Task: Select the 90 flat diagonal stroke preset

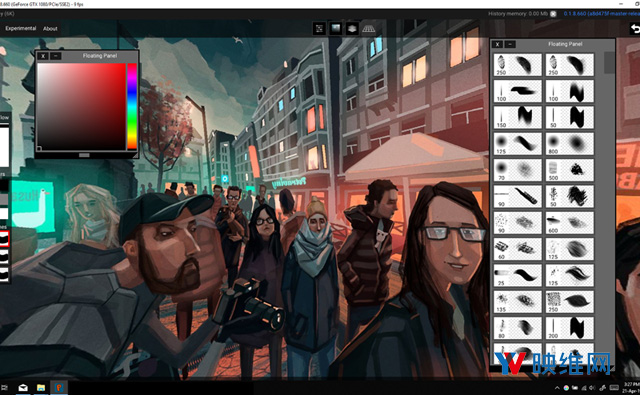Action: [x=518, y=196]
